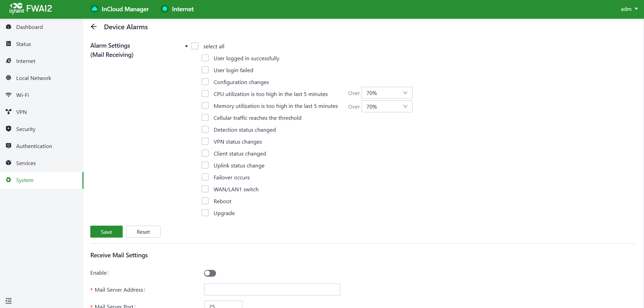Viewport: 644px width, 308px height.
Task: Click the VPN nodes icon in sidebar
Action: pyautogui.click(x=9, y=112)
